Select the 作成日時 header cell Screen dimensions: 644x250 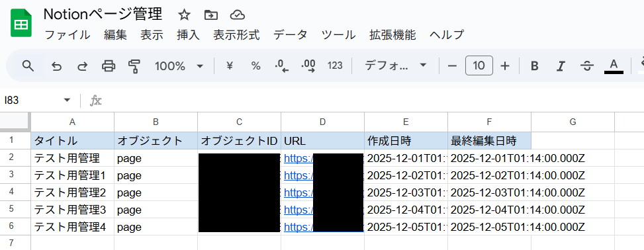coord(406,141)
